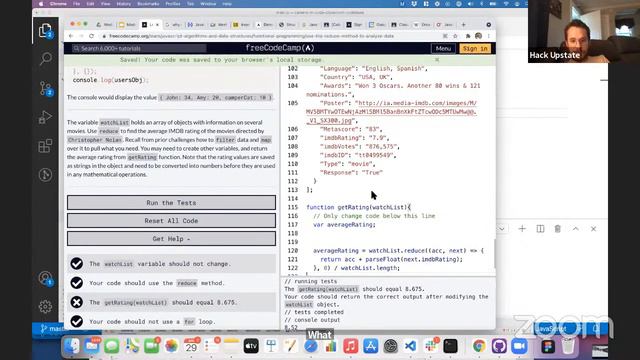Dismiss the Saved code banner
640x360 pixels.
[x=437, y=60]
